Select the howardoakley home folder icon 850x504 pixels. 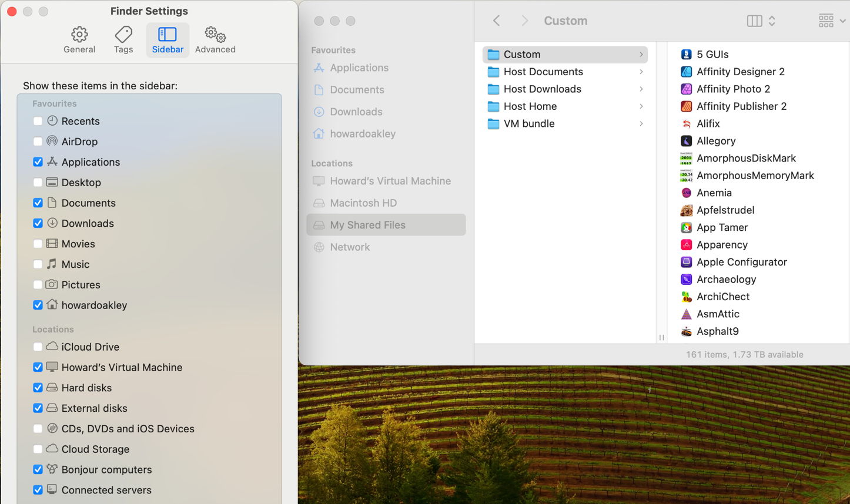coord(318,133)
